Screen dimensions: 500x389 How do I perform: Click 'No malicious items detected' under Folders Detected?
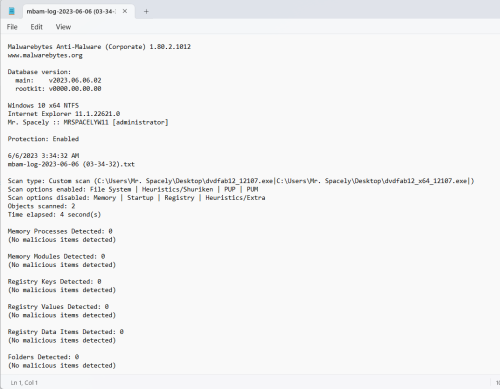62,366
